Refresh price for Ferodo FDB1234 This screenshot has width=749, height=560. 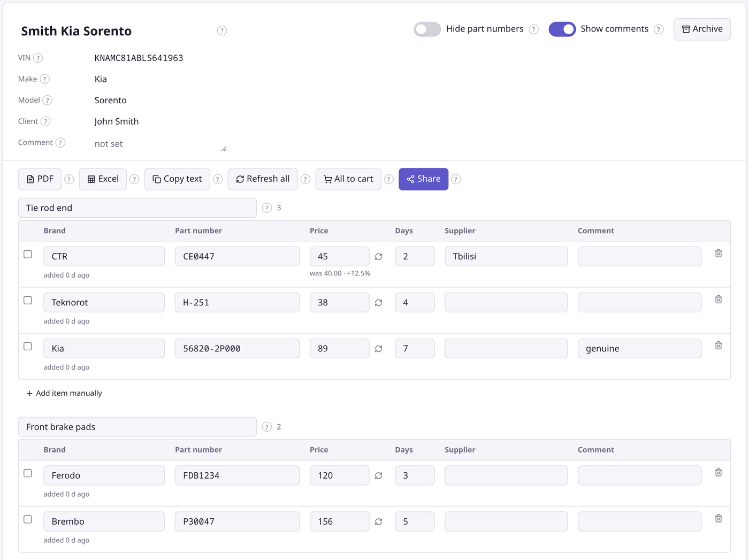(x=379, y=475)
